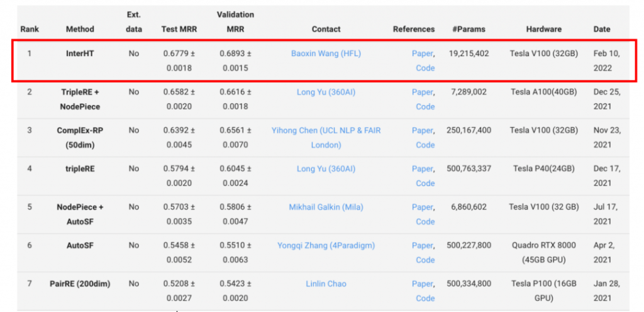Open the Paper link for AutoSF
Image resolution: width=644 pixels, height=312 pixels.
(422, 245)
